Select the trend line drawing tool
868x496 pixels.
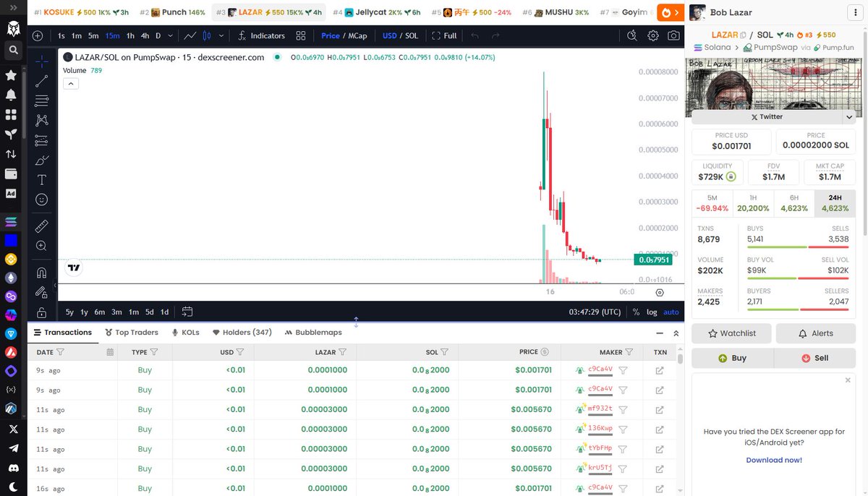coord(41,81)
